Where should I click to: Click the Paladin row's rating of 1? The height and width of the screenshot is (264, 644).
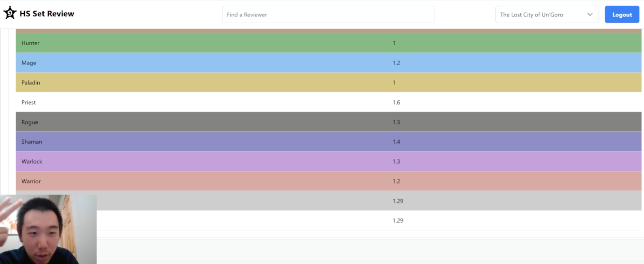coord(394,83)
